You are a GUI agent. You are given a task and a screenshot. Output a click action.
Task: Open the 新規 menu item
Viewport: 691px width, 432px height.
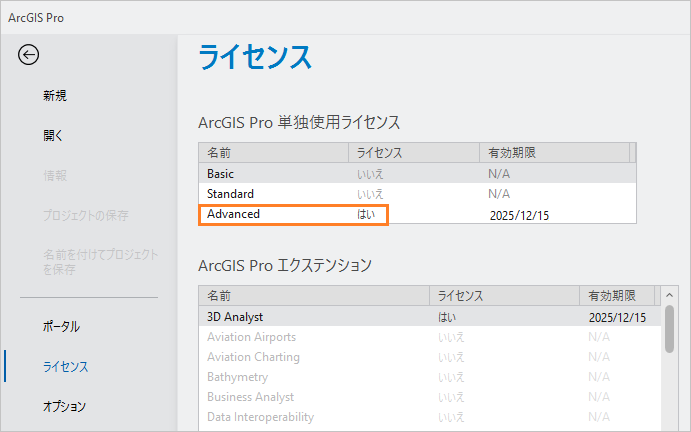click(55, 95)
